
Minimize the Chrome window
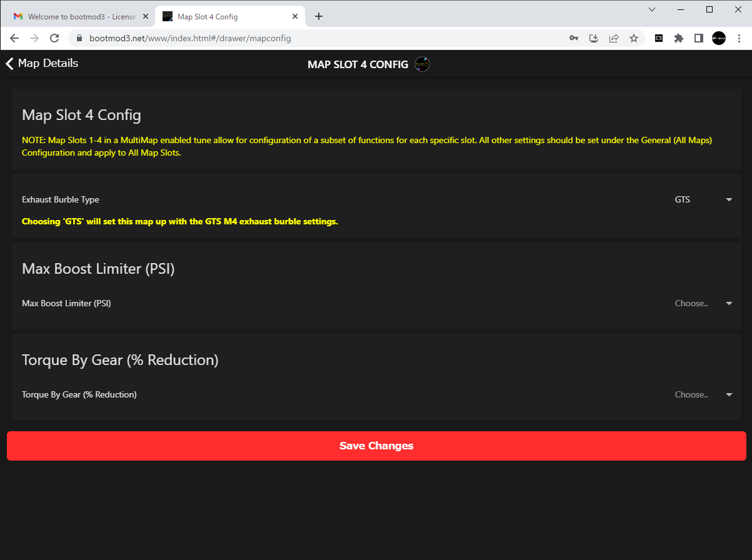681,9
